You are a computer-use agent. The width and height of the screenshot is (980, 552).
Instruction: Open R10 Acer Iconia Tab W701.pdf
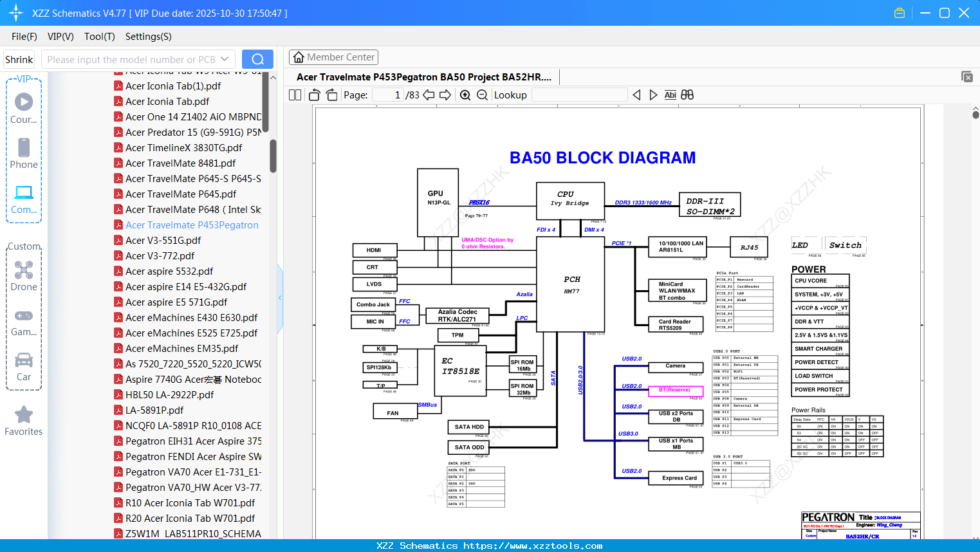pos(190,502)
